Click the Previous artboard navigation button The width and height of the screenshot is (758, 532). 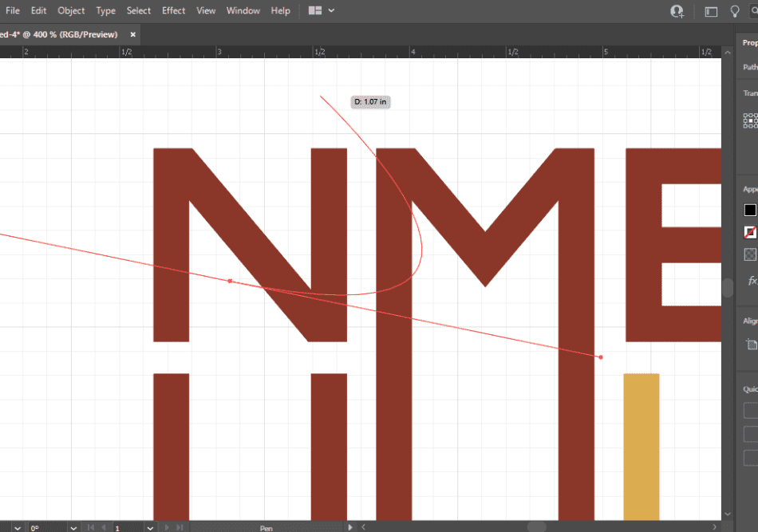coord(104,528)
